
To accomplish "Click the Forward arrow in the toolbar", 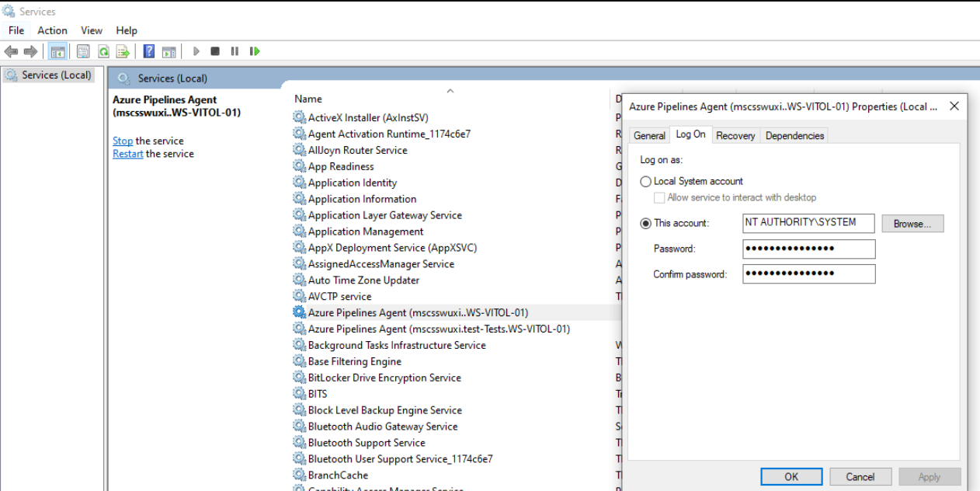I will pyautogui.click(x=31, y=51).
